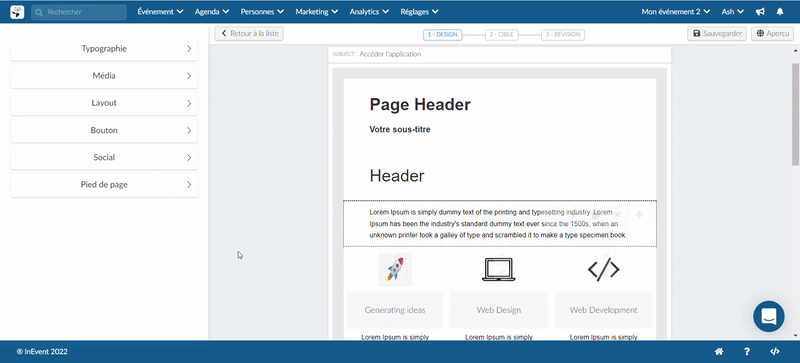Screen dimensions: 800x363
Task: Go to step 2 - Cible
Action: 502,35
